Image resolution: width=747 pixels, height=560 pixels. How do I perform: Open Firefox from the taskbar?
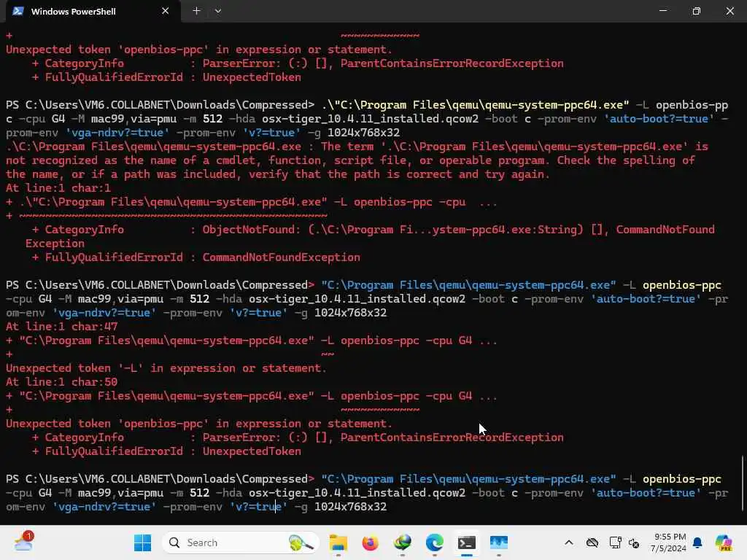coord(370,542)
